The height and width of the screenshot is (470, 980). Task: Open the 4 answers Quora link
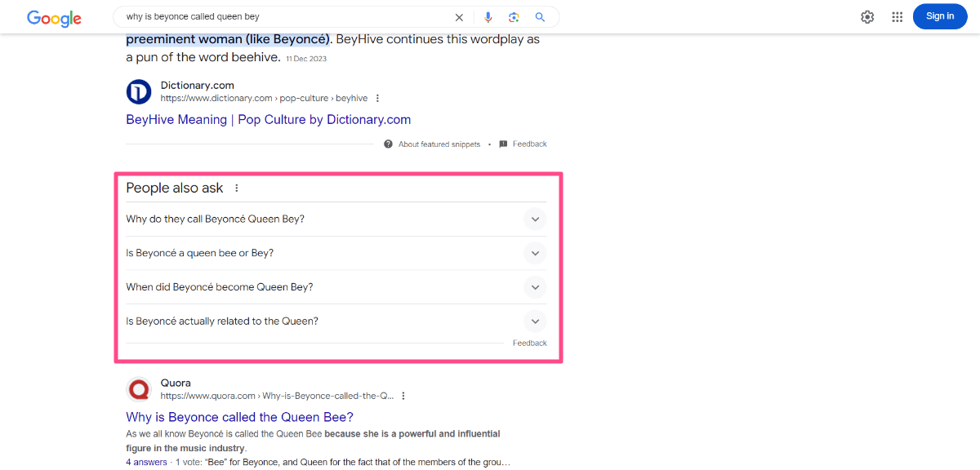click(x=146, y=462)
